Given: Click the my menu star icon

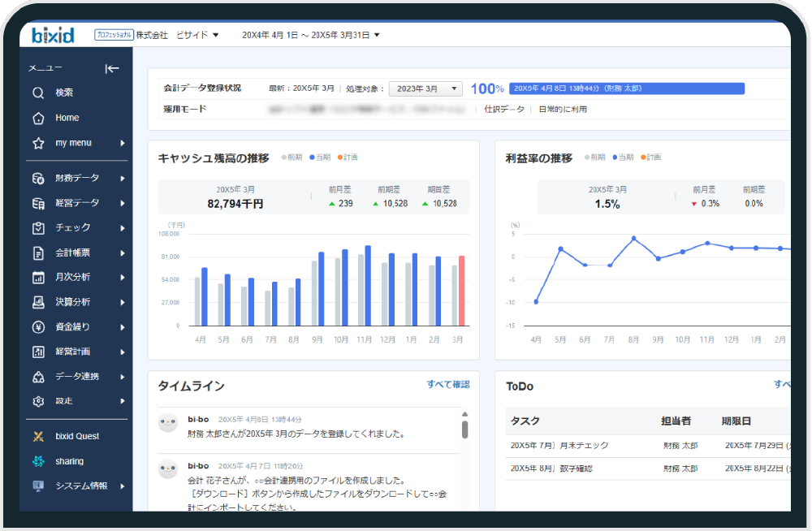Looking at the screenshot, I should (x=38, y=143).
